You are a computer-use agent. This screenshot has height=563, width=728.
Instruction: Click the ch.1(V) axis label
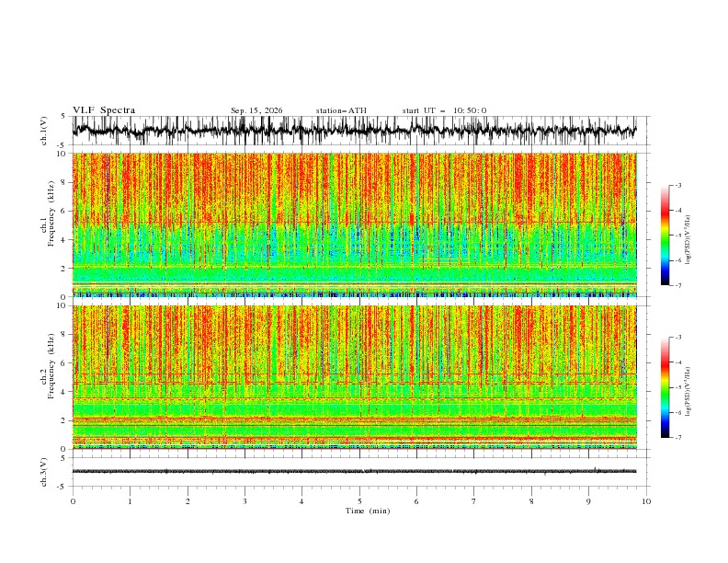pyautogui.click(x=44, y=131)
